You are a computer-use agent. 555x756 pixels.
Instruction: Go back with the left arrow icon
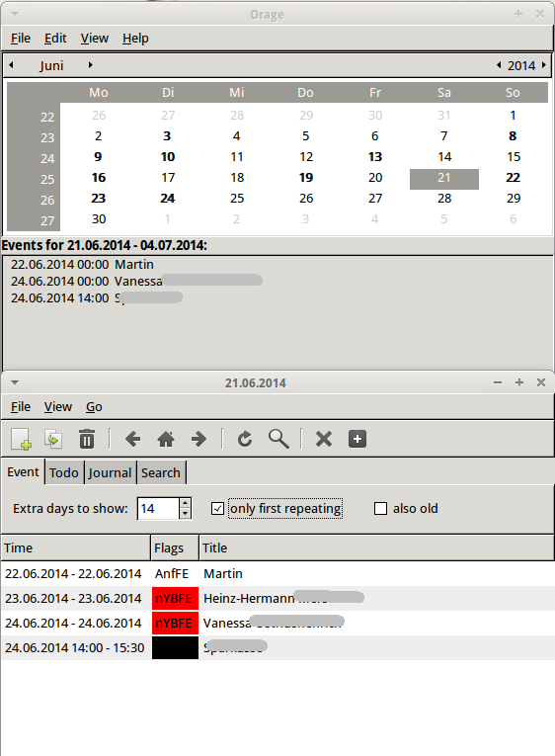(x=132, y=439)
